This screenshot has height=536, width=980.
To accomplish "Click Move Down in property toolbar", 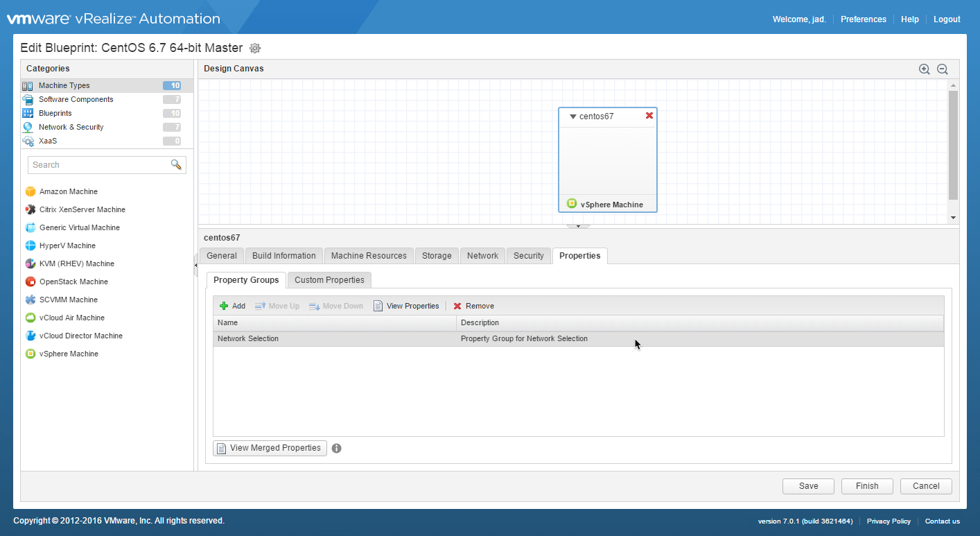I will click(x=336, y=306).
